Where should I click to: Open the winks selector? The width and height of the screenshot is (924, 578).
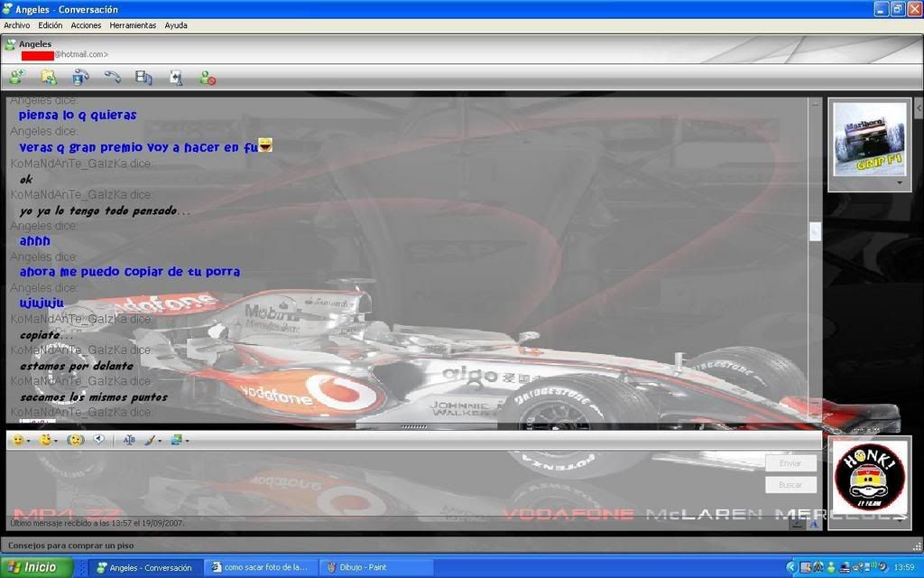click(x=45, y=440)
